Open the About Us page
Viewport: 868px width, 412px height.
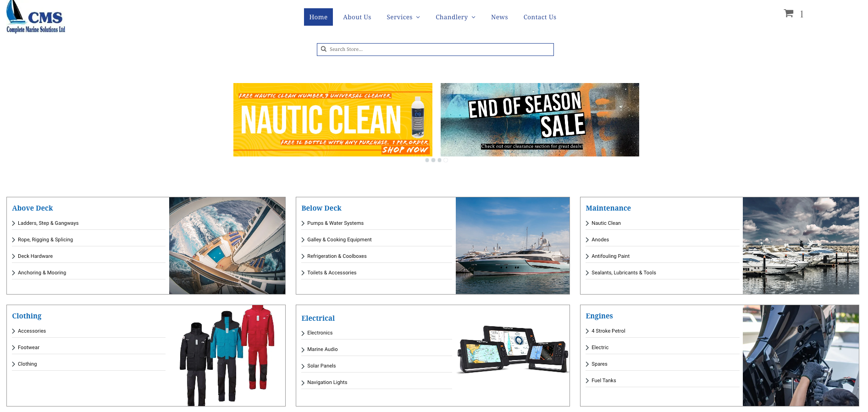(357, 17)
